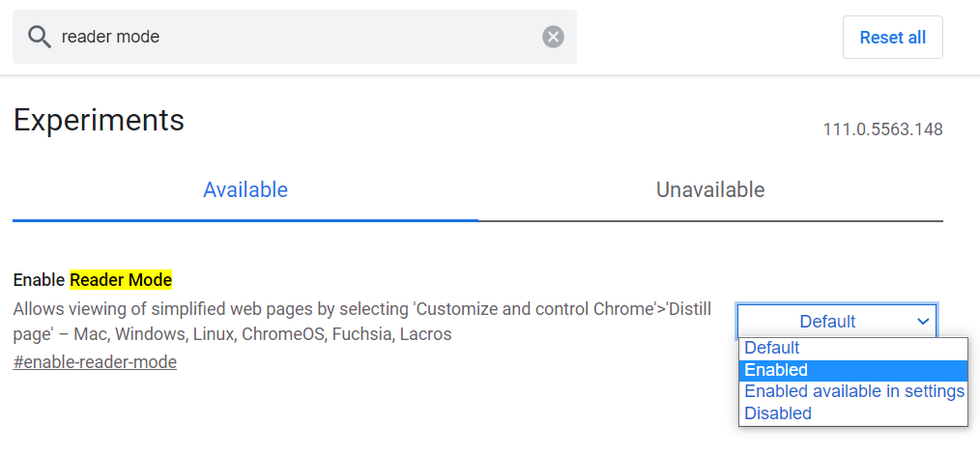Choose the Enabled option in the list
Viewport: 980px width, 455px height.
776,370
